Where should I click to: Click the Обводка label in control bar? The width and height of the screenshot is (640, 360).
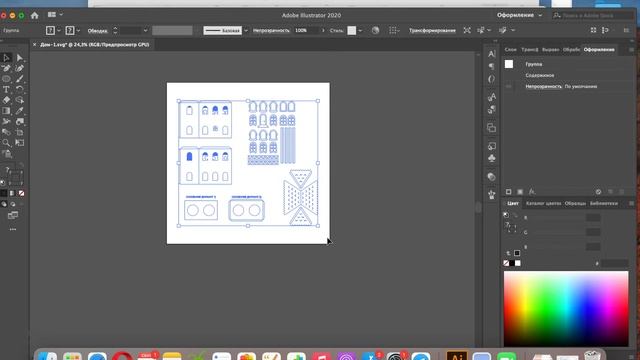[x=97, y=31]
